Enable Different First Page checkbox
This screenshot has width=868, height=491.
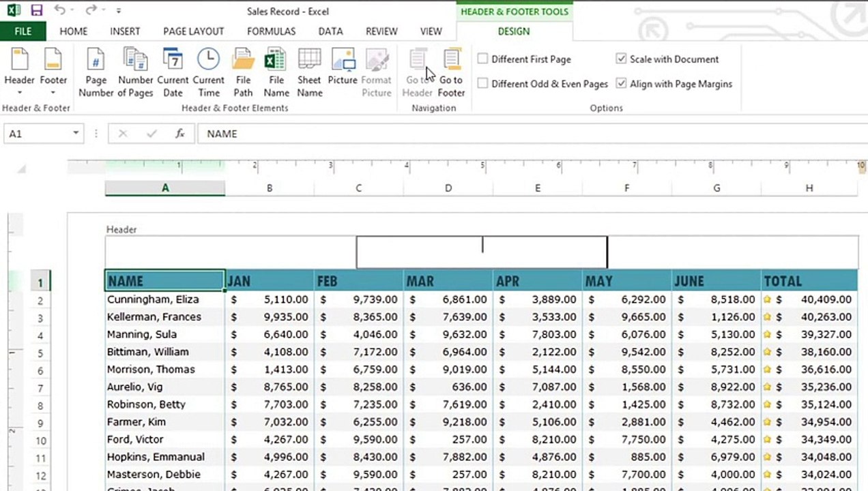point(483,59)
